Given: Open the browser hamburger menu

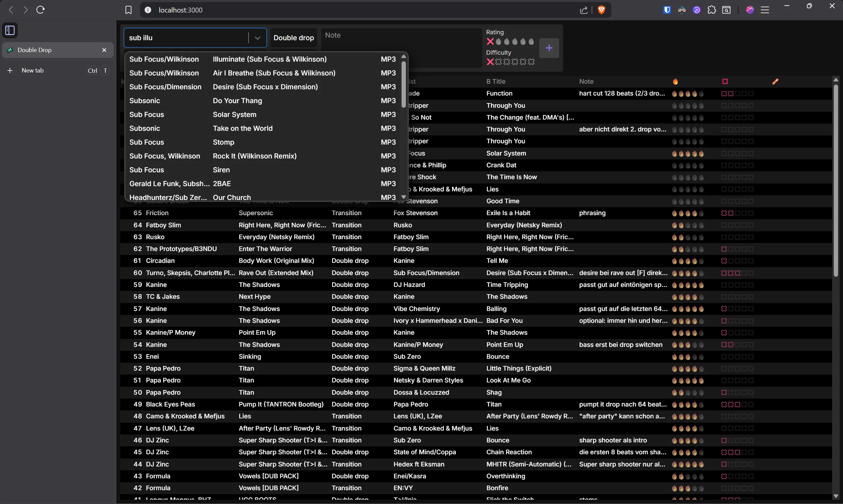Looking at the screenshot, I should coord(765,10).
